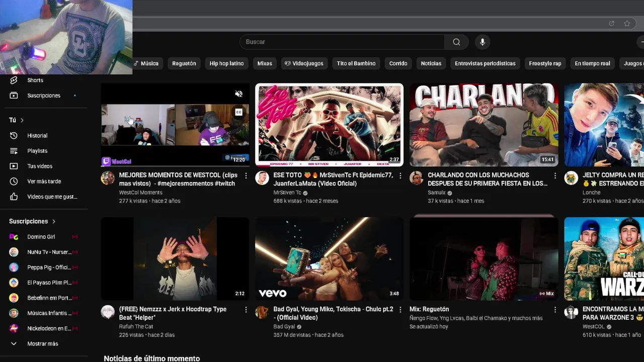Screen dimensions: 644x362
Task: Click the Samulx channel name
Action: click(437, 193)
